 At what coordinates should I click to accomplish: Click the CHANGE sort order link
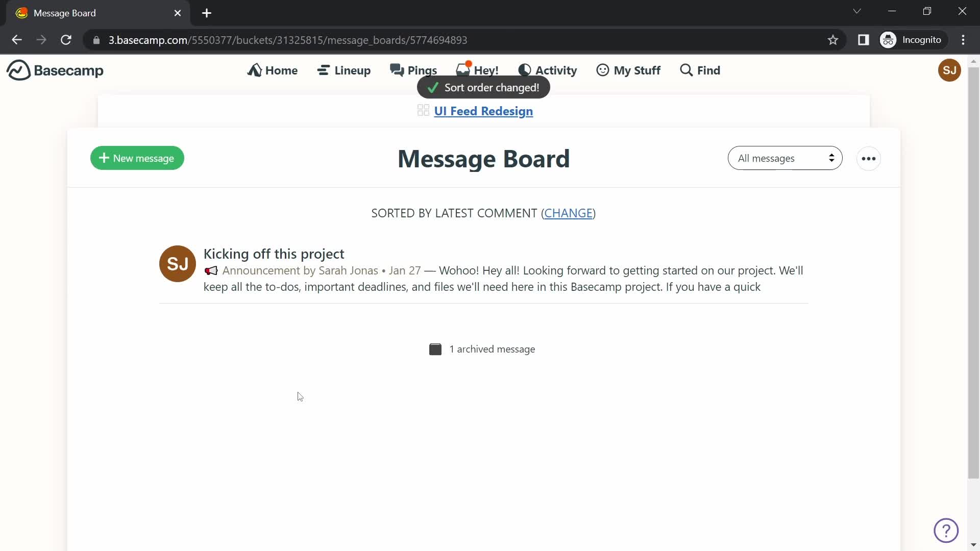[x=569, y=213]
